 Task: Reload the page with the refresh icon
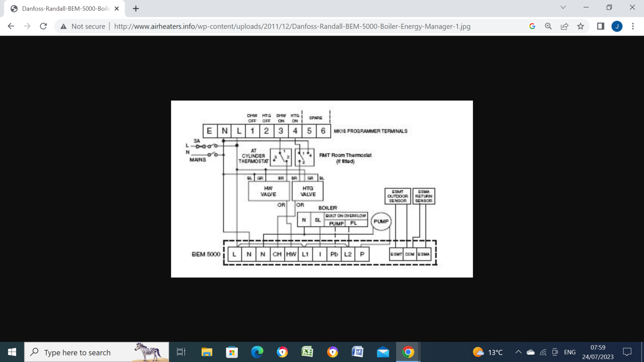[x=43, y=26]
